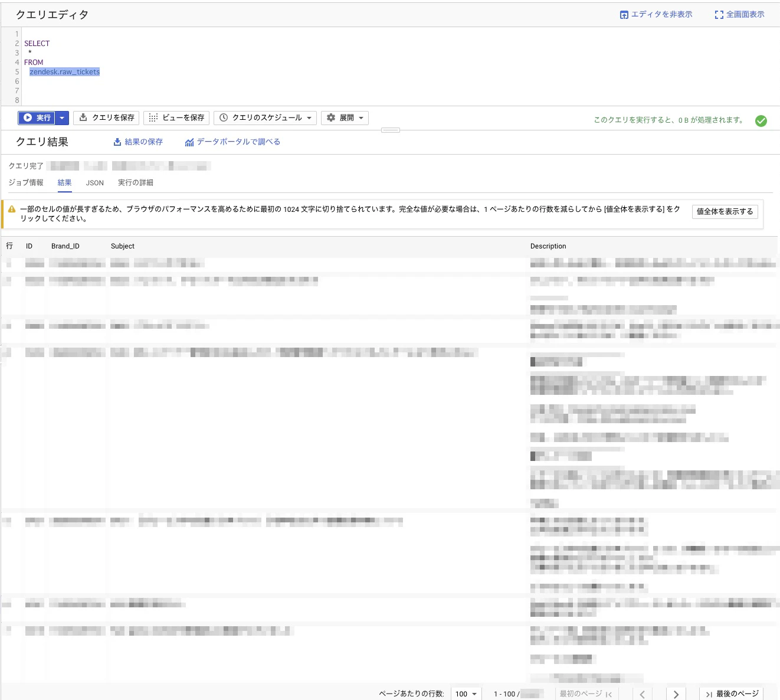Image resolution: width=780 pixels, height=700 pixels.
Task: Click the エディタを非表示 link
Action: click(656, 15)
